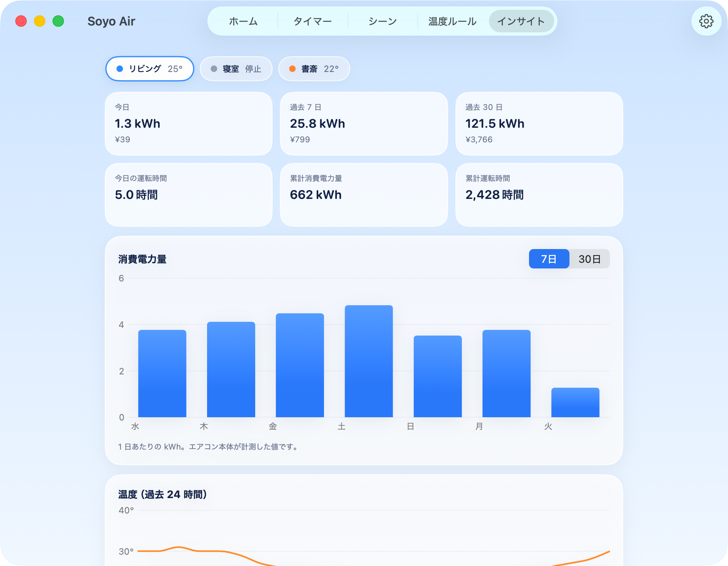Switch to the ホーム tab
The height and width of the screenshot is (566, 728).
click(x=243, y=21)
